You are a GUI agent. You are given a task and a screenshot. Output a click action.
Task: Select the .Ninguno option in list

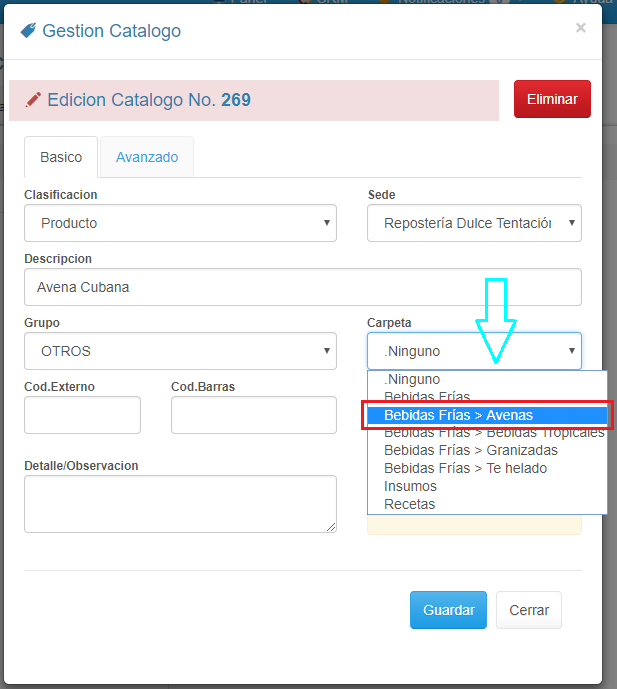(412, 379)
